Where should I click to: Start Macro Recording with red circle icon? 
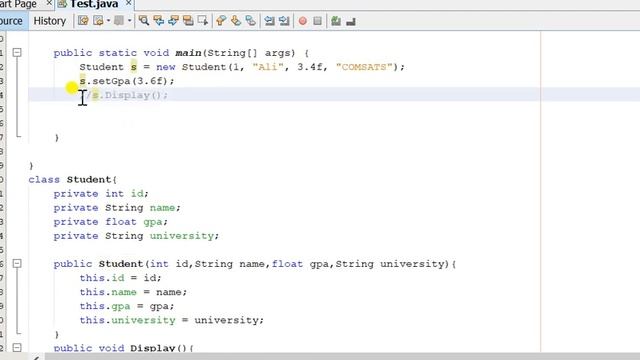point(302,21)
